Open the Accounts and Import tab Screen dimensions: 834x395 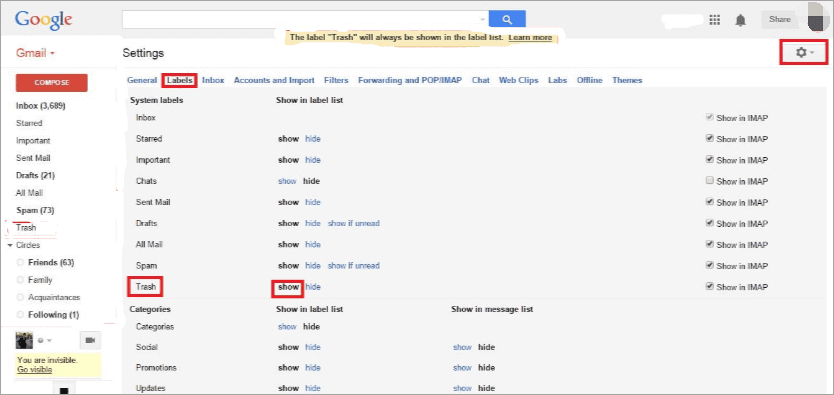click(274, 80)
